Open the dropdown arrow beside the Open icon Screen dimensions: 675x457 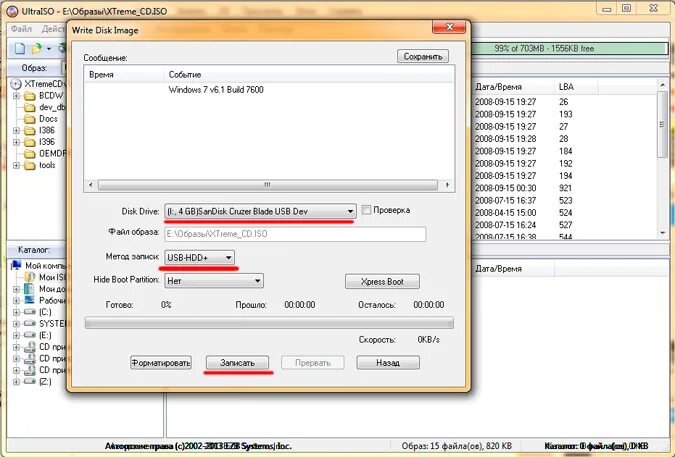coord(49,49)
